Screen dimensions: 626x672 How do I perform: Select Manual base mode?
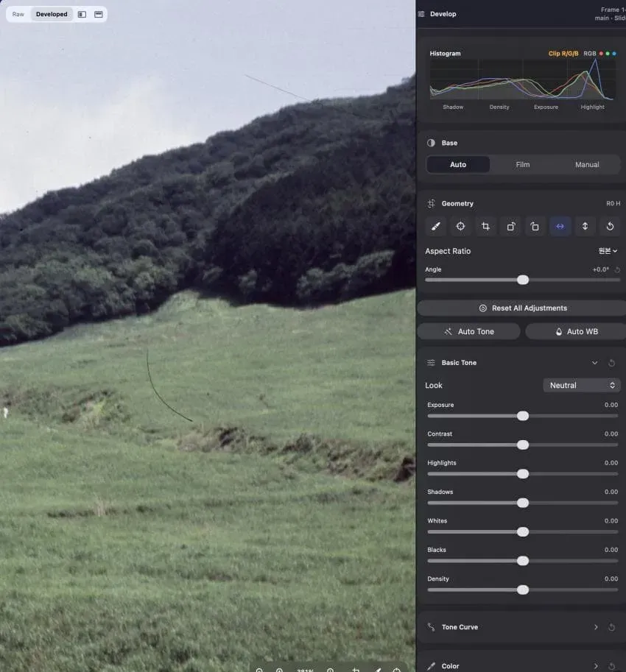pyautogui.click(x=587, y=165)
